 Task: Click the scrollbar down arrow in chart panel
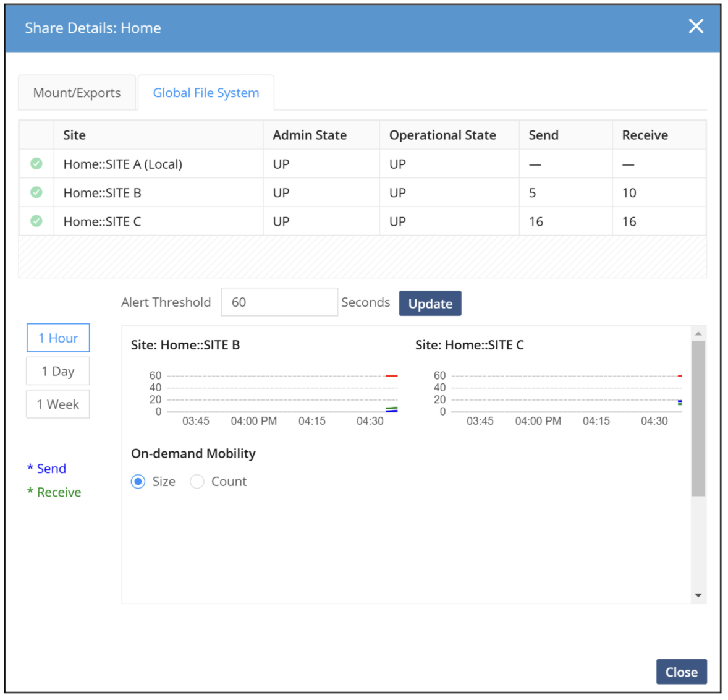[698, 595]
